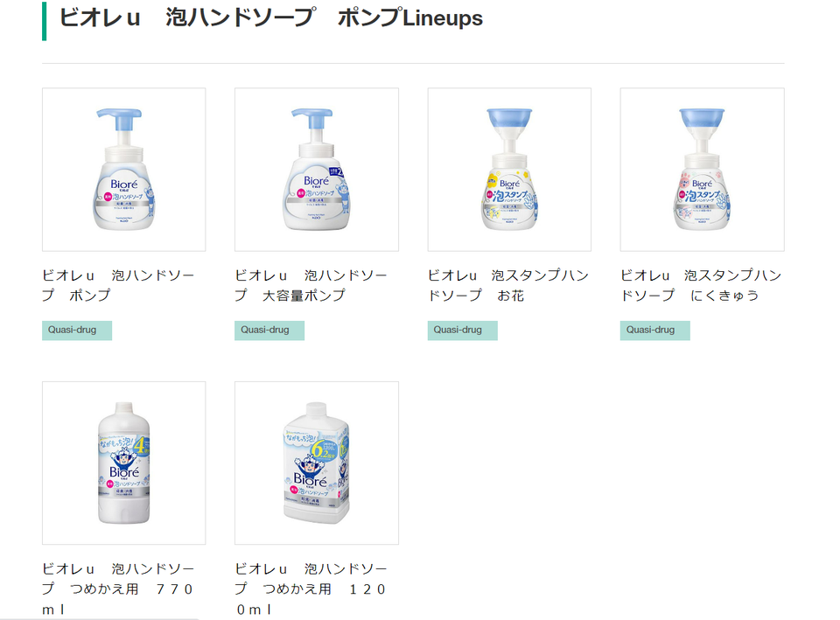Click Quasi-drug tag under 大容量ポンプ
This screenshot has height=620, width=840.
click(x=269, y=331)
